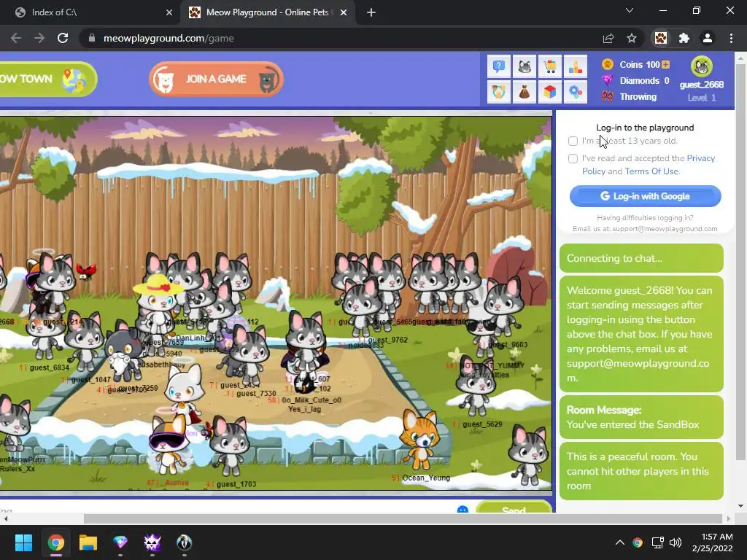Click the plus icon next to Coins

pos(665,64)
